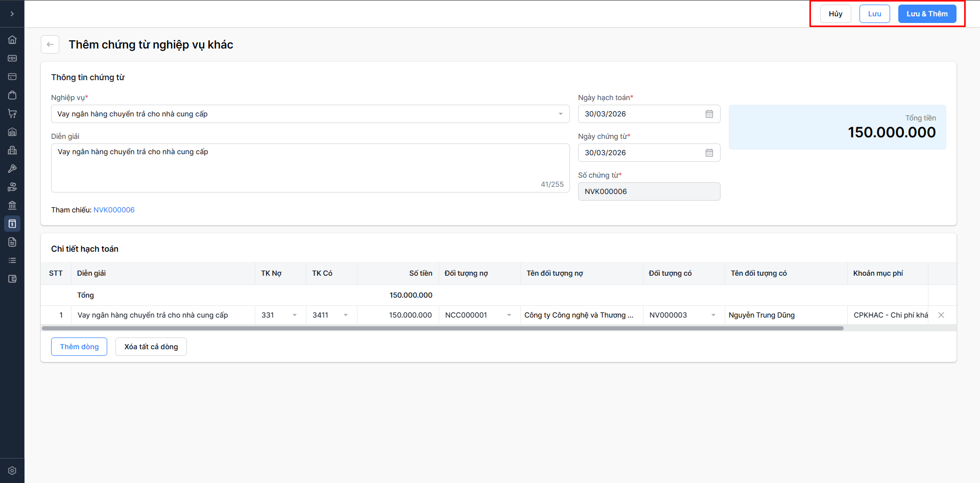This screenshot has height=483, width=980.
Task: Click the Lưu & Thêm button
Action: point(927,14)
